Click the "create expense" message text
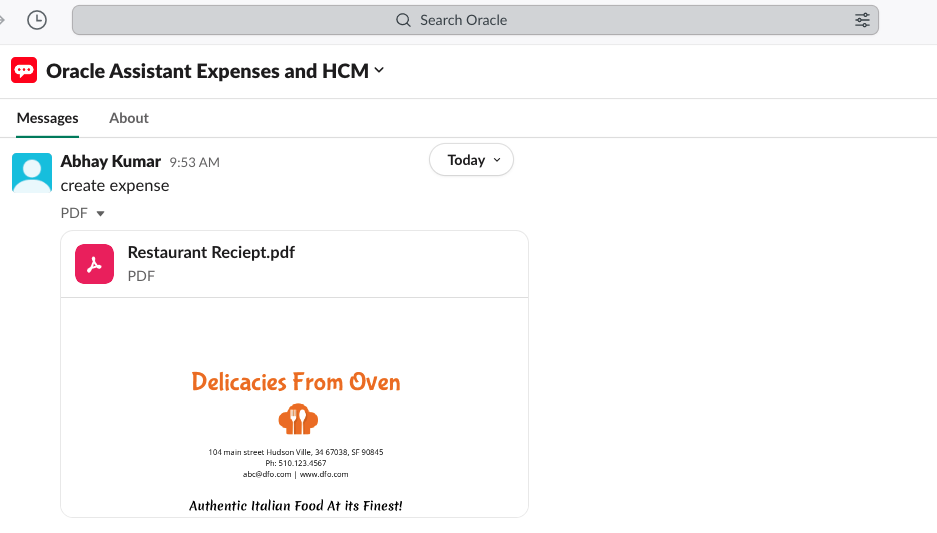The height and width of the screenshot is (533, 937). (x=115, y=185)
